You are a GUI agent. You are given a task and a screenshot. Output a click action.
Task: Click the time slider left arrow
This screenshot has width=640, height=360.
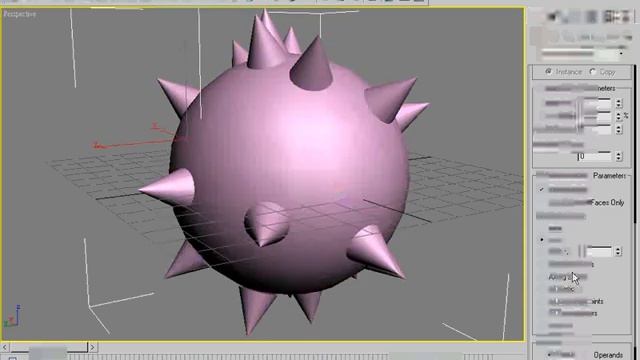pyautogui.click(x=4, y=347)
